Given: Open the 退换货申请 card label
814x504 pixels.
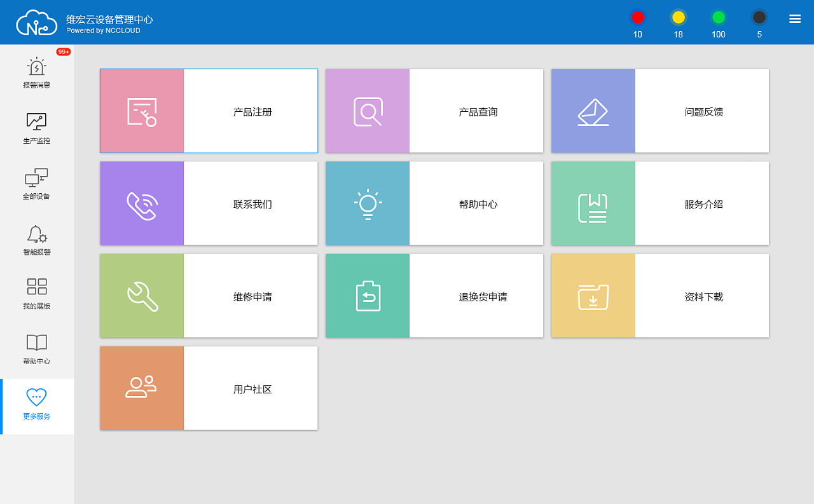Looking at the screenshot, I should (x=483, y=297).
